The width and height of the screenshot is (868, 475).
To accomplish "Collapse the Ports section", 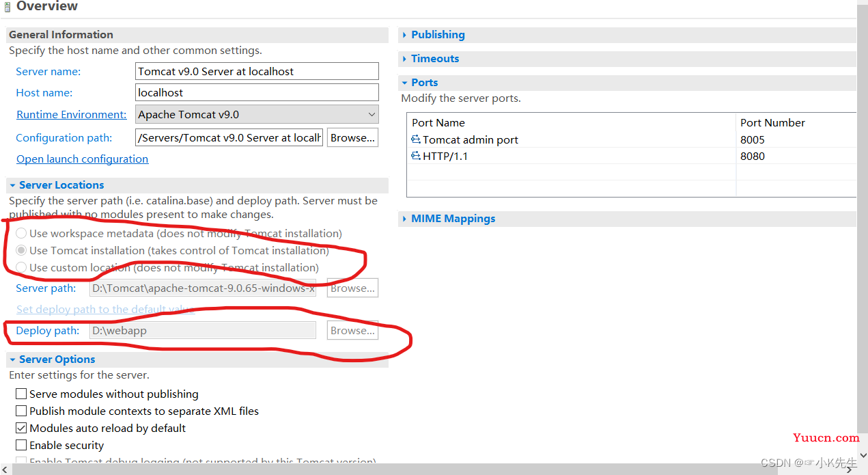I will click(404, 83).
